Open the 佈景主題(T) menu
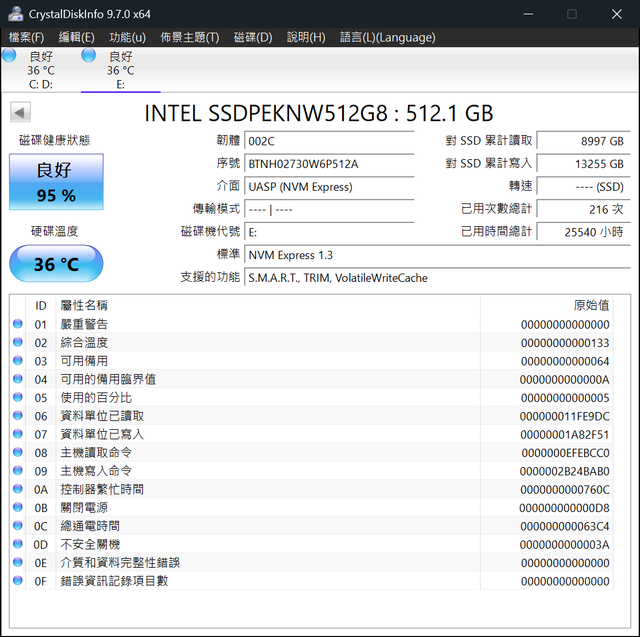This screenshot has width=640, height=637. coord(189,38)
